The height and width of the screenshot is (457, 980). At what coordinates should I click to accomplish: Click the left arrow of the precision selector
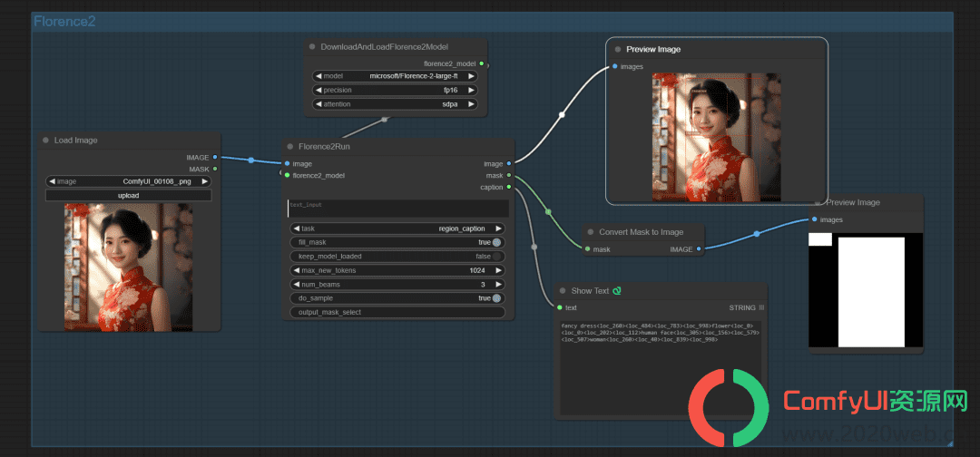(x=318, y=90)
